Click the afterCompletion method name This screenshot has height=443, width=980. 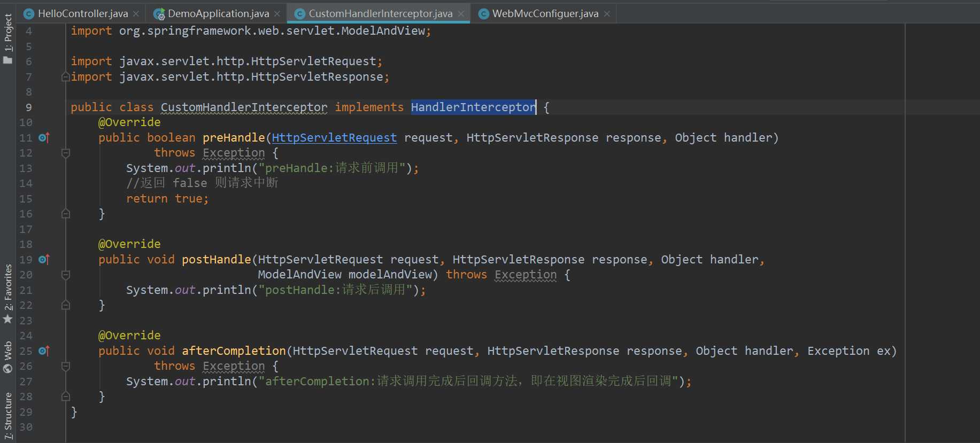(x=234, y=351)
